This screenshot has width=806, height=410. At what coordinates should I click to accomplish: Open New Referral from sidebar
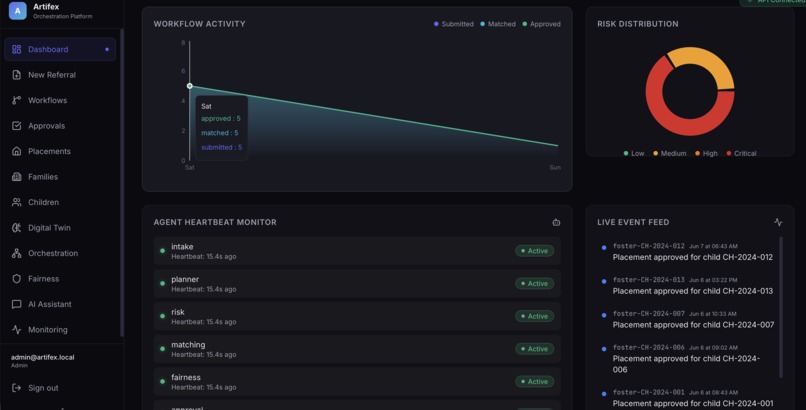(60, 75)
